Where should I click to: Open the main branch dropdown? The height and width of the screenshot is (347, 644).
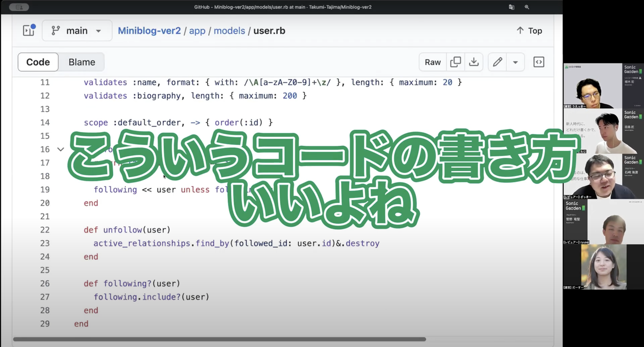pyautogui.click(x=77, y=31)
